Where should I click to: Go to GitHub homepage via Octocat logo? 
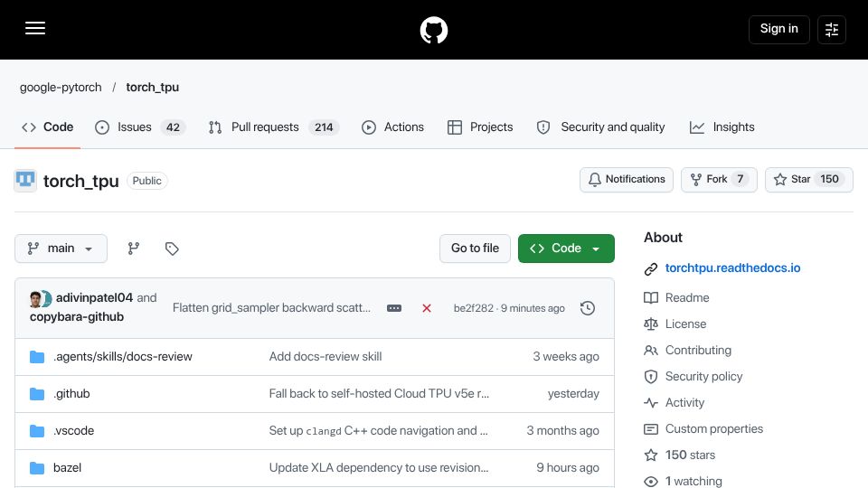pyautogui.click(x=433, y=30)
